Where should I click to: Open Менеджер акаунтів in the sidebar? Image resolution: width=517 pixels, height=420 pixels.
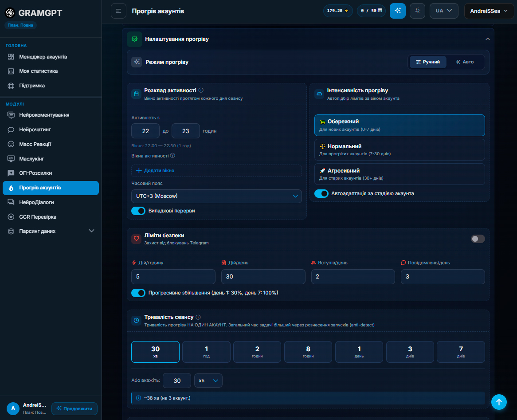51,57
